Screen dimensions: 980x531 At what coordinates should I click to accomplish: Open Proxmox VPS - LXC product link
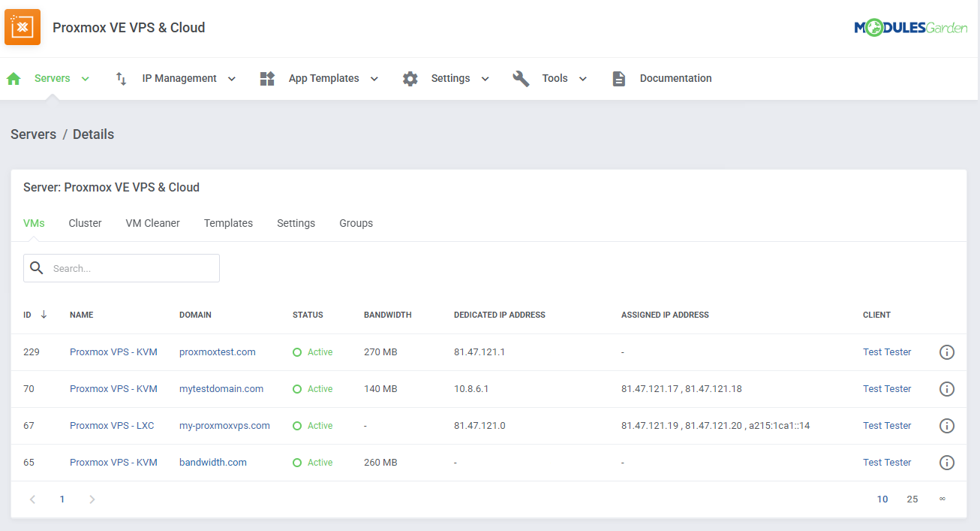pyautogui.click(x=112, y=426)
